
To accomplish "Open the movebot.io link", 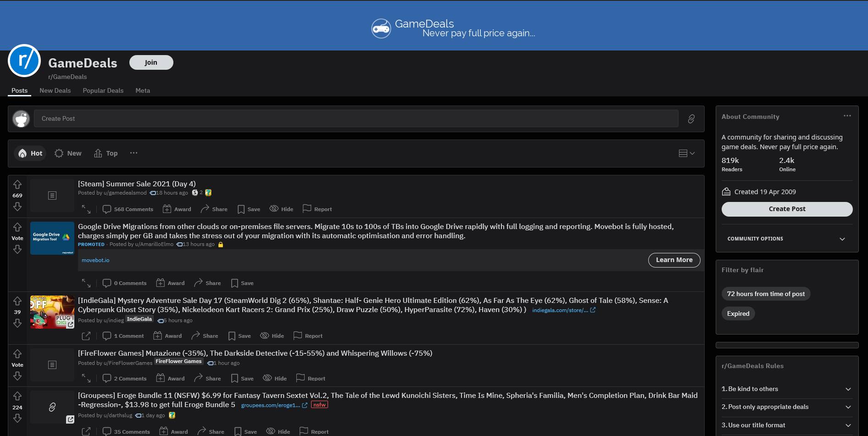I will click(x=95, y=260).
